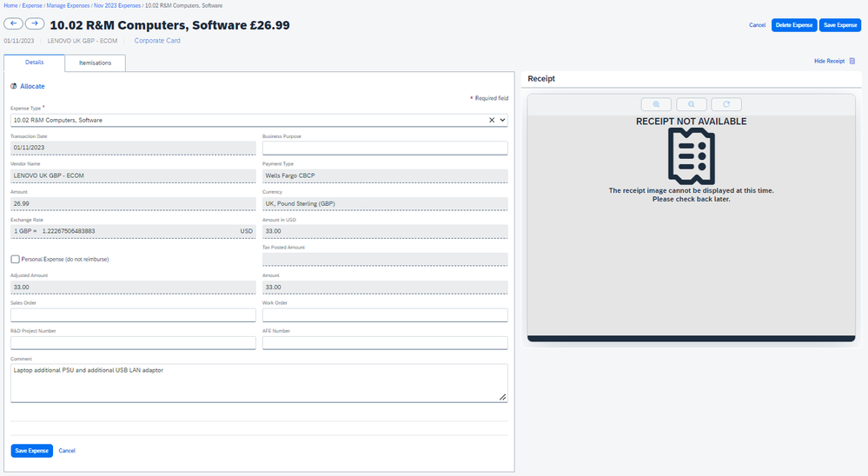Open the Nov 2023 Expenses breadcrumb link
This screenshot has height=476, width=868.
[116, 5]
